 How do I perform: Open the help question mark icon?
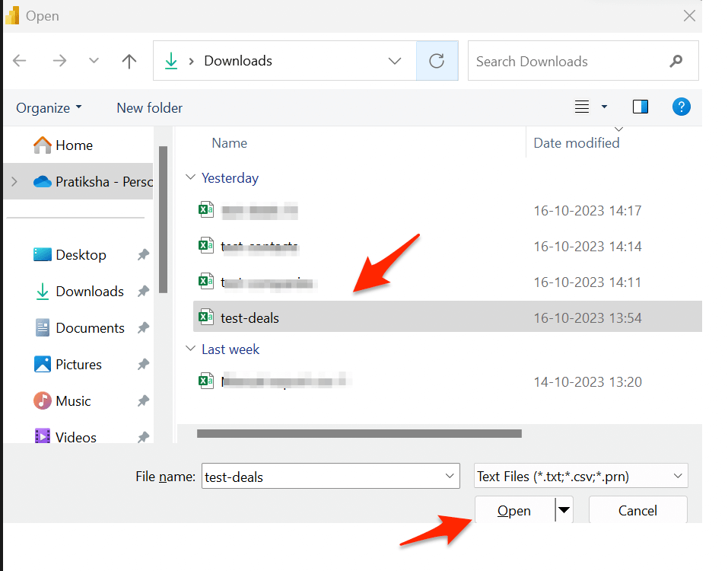pos(681,107)
